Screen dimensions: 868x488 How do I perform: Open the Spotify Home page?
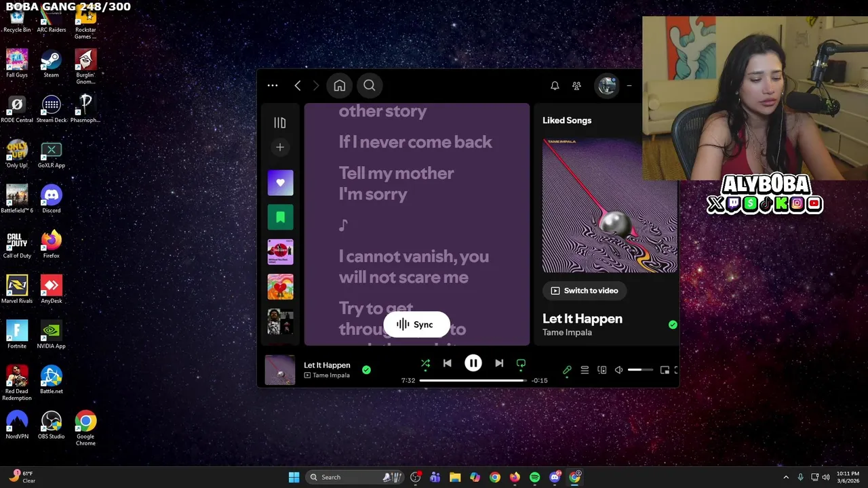340,85
